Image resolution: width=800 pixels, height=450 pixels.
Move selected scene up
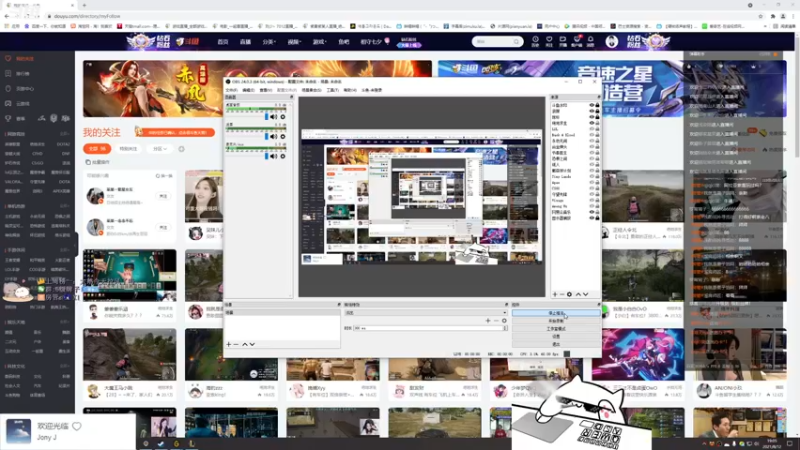coord(245,344)
